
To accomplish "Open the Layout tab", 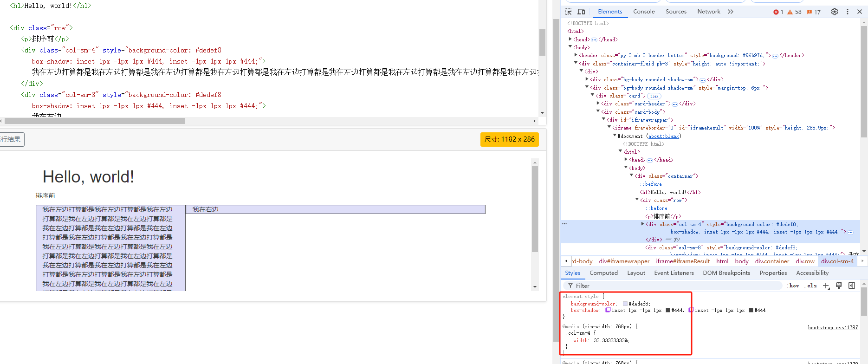I will coord(636,273).
